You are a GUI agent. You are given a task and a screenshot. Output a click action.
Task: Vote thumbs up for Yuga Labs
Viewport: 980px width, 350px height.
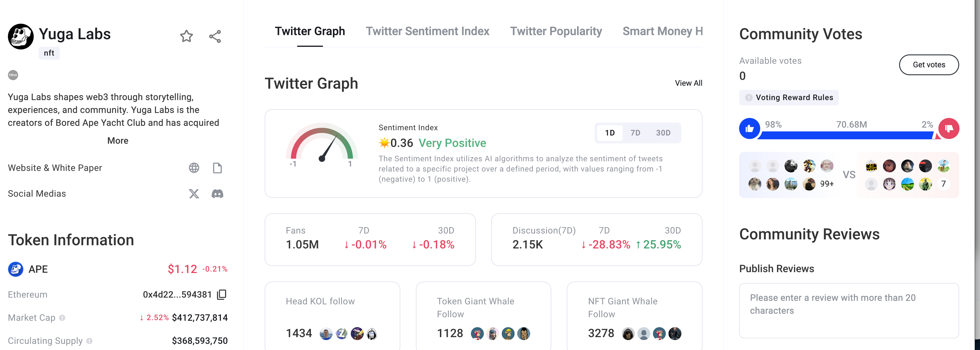[749, 128]
